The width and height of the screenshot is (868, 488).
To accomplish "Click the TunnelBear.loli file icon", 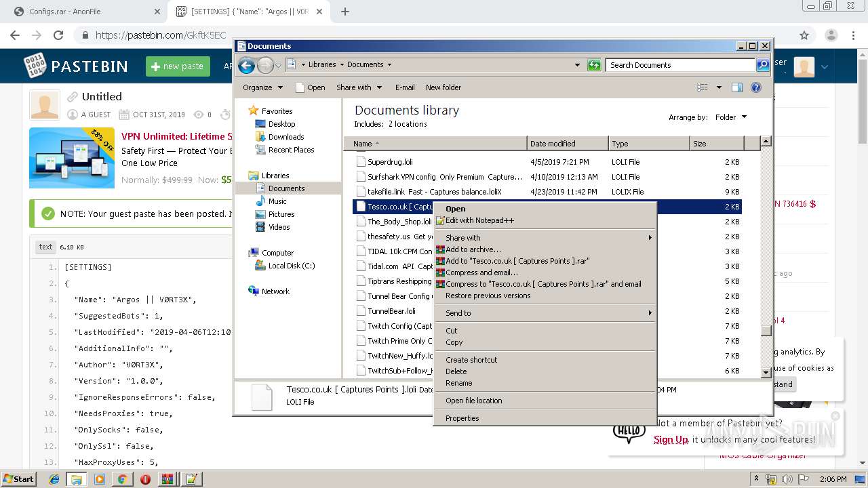I will pyautogui.click(x=361, y=311).
